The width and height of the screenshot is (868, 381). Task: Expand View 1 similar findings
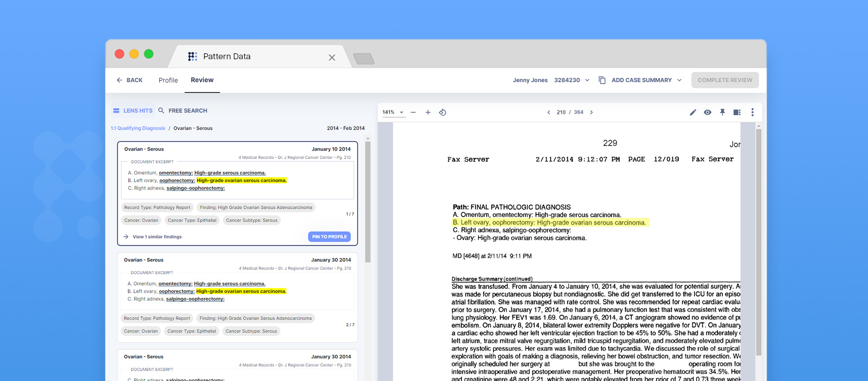pyautogui.click(x=157, y=237)
